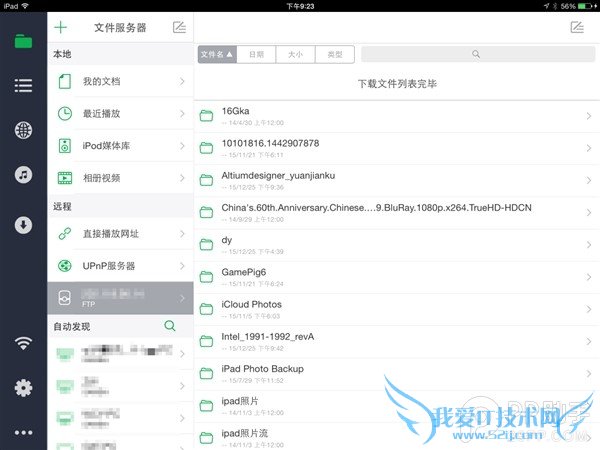Open the iCloud Photos folder name
This screenshot has width=600, height=450.
pyautogui.click(x=251, y=305)
